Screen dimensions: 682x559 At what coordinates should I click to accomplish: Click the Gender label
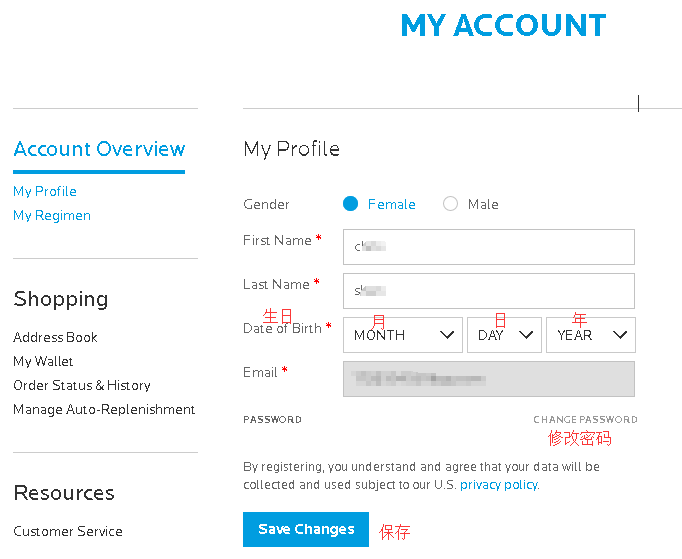(266, 204)
